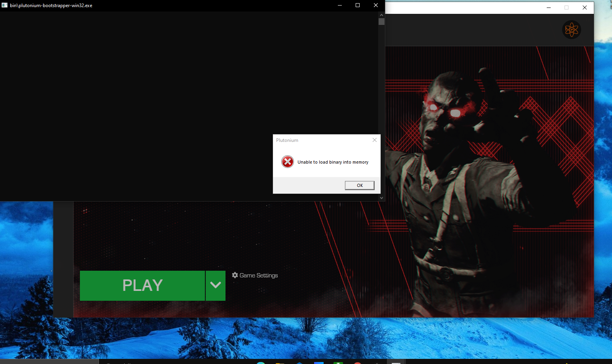Viewport: 612px width, 364px height.
Task: Click the console scrollbar thumb
Action: point(381,22)
